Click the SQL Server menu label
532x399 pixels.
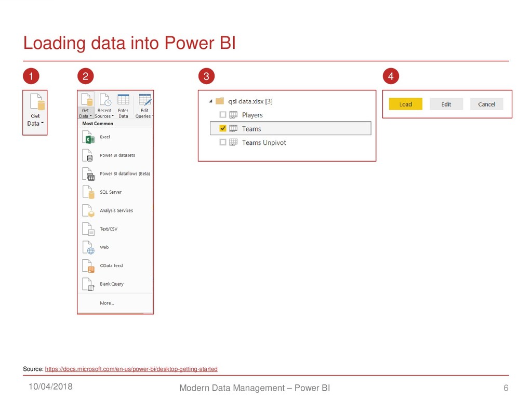(x=111, y=192)
